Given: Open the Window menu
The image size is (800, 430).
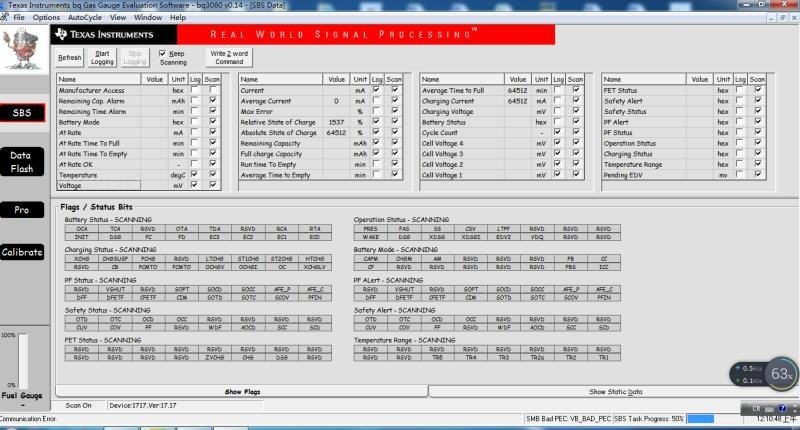Looking at the screenshot, I should tap(148, 17).
